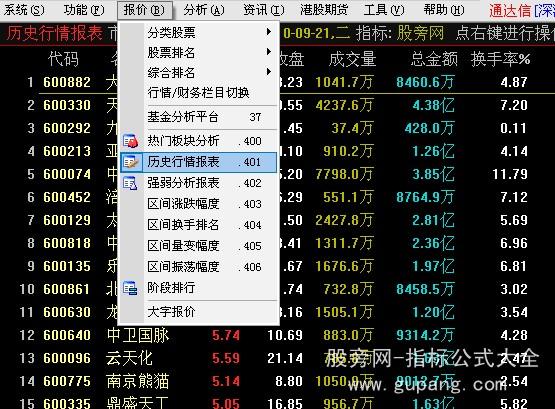Screen dimensions: 555x409
Task: Choose 区间换手排名 menu entry
Action: pyautogui.click(x=198, y=225)
